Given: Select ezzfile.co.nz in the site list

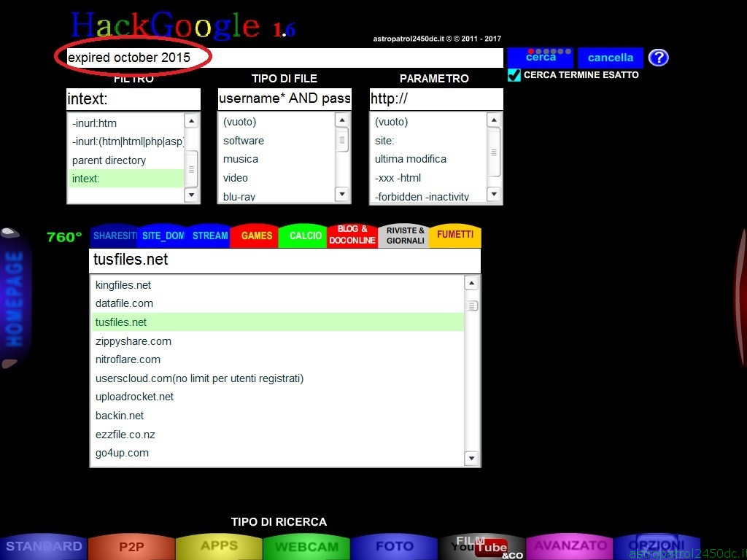Looking at the screenshot, I should (278, 435).
